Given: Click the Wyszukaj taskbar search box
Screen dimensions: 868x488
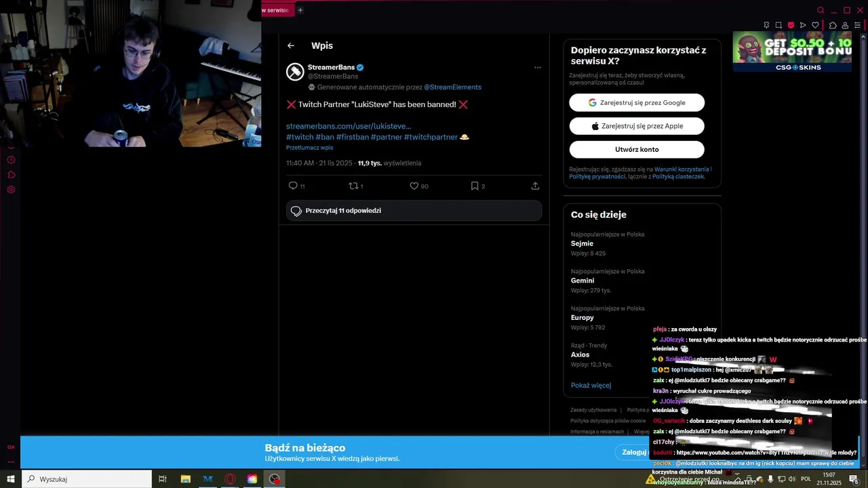Looking at the screenshot, I should point(87,479).
